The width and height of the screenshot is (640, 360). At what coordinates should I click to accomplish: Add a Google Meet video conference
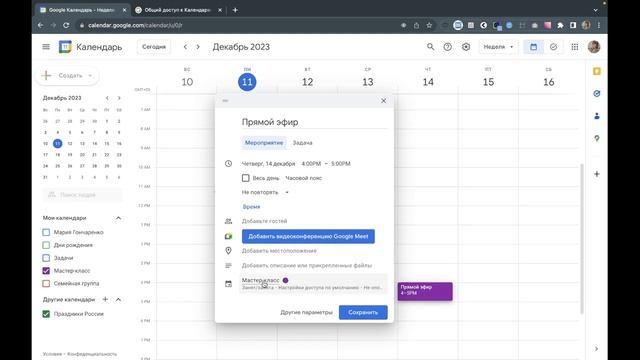[x=308, y=236]
